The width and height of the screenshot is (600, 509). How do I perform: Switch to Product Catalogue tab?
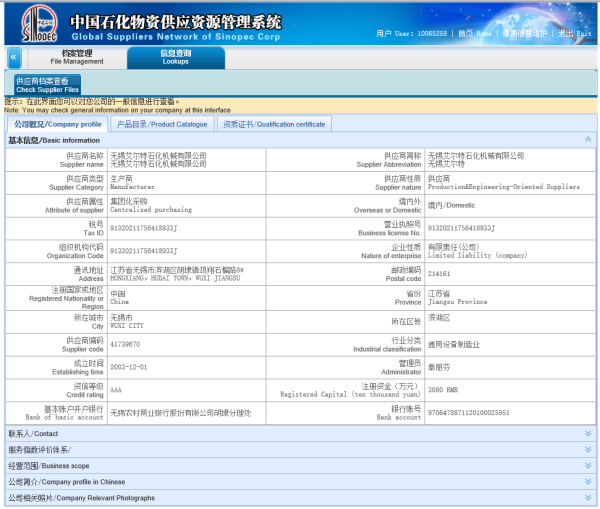[162, 124]
